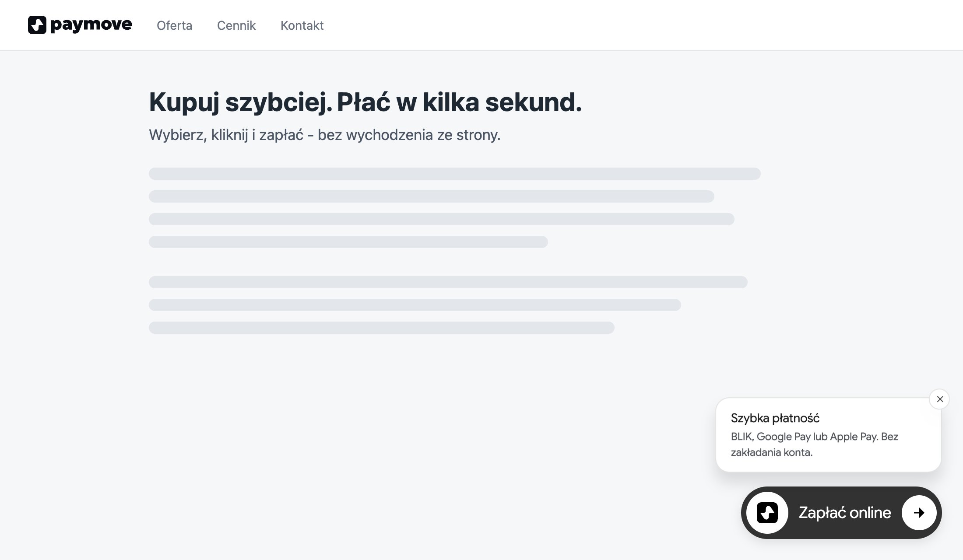Image resolution: width=963 pixels, height=560 pixels.
Task: Click the paymove logo icon in header
Action: (x=37, y=25)
